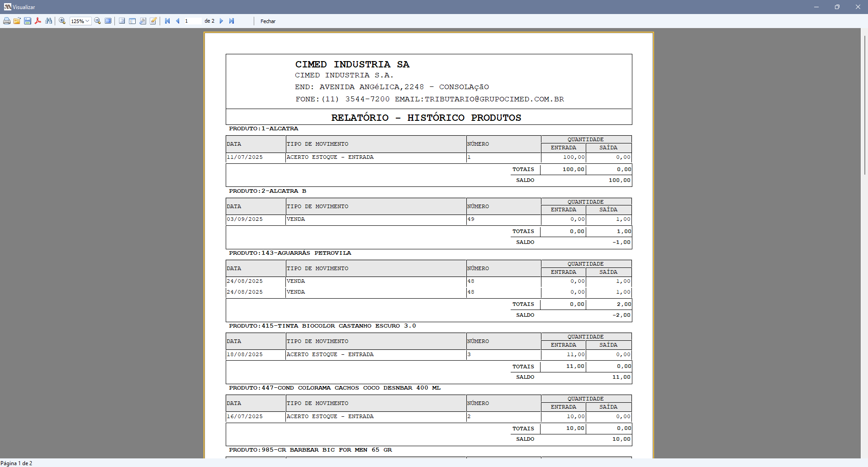The width and height of the screenshot is (868, 467).
Task: Zoom in with the magnifier plus icon
Action: coord(62,21)
